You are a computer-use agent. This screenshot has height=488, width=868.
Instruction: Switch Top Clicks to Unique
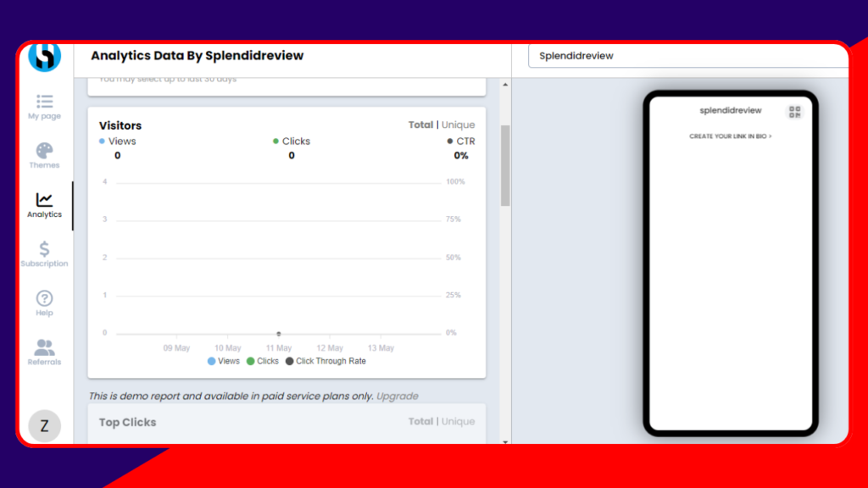point(458,422)
